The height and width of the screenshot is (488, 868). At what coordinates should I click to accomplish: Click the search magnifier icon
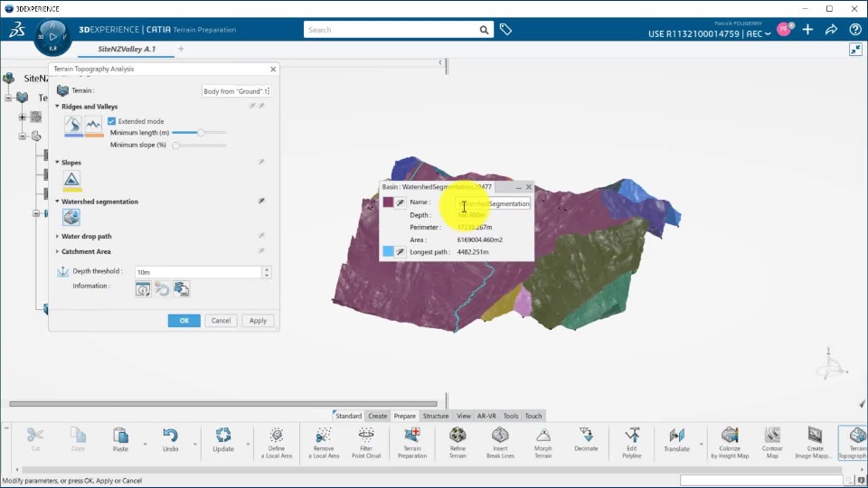coord(484,30)
